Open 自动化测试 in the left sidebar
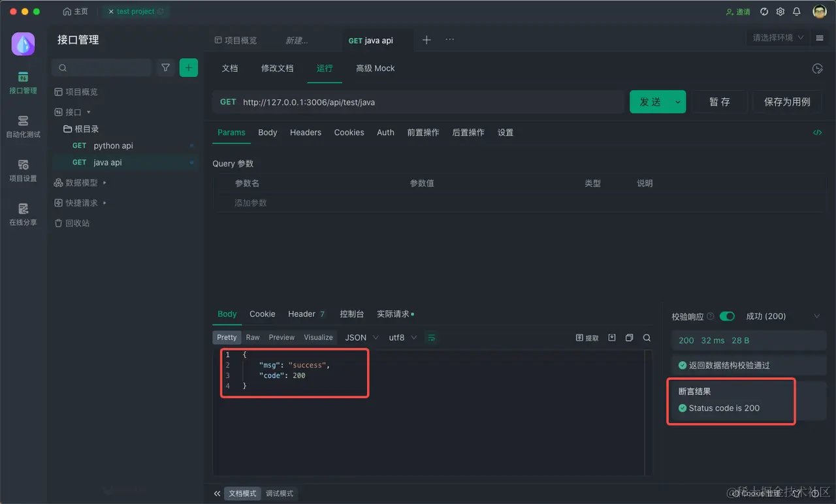Screen dimensions: 836x504 pyautogui.click(x=23, y=127)
